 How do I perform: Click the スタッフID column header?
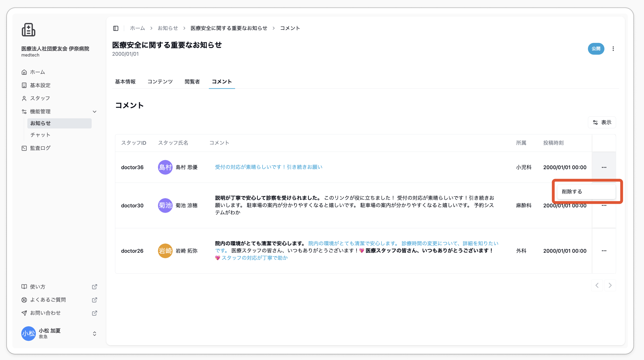tap(134, 143)
